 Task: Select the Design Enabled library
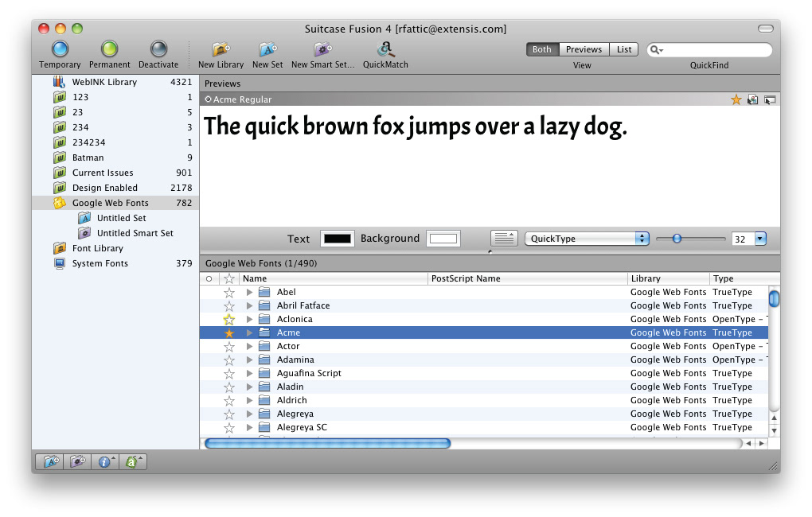(x=115, y=188)
